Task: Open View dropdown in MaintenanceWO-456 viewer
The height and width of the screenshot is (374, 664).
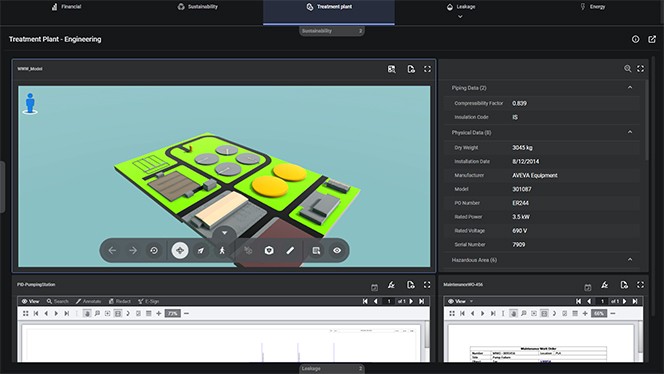Action: [460, 301]
